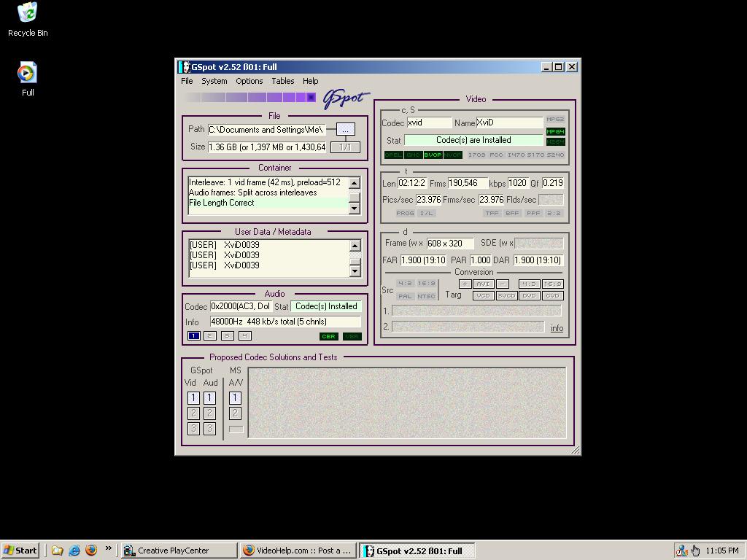Viewport: 747px width, 560px height.
Task: Select the VCD target button
Action: point(483,296)
